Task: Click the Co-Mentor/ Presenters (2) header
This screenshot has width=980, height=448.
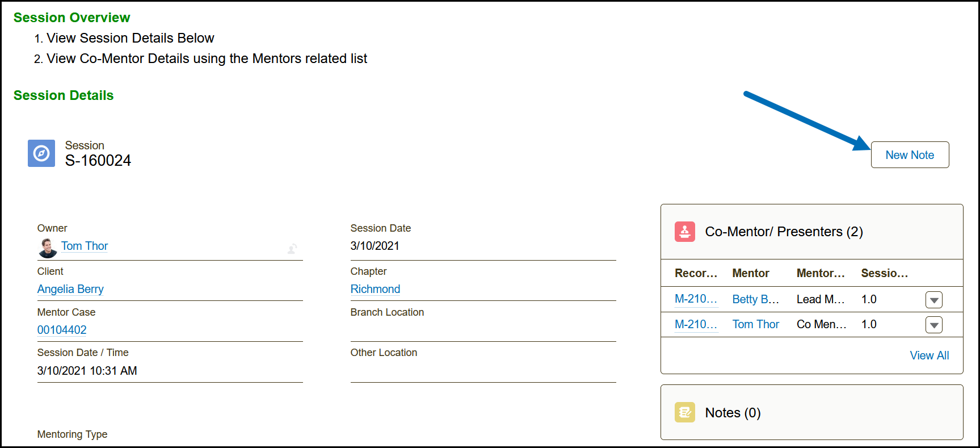Action: click(784, 232)
